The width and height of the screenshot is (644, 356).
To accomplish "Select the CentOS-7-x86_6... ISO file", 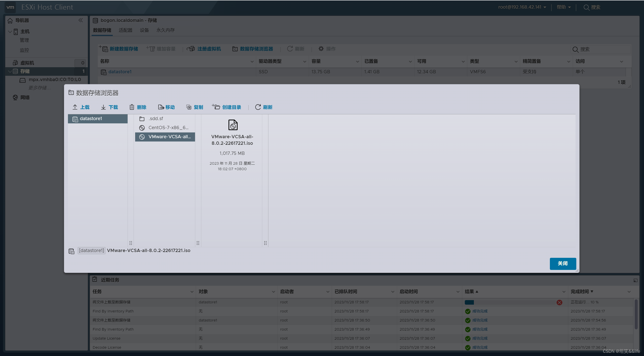I will click(165, 128).
